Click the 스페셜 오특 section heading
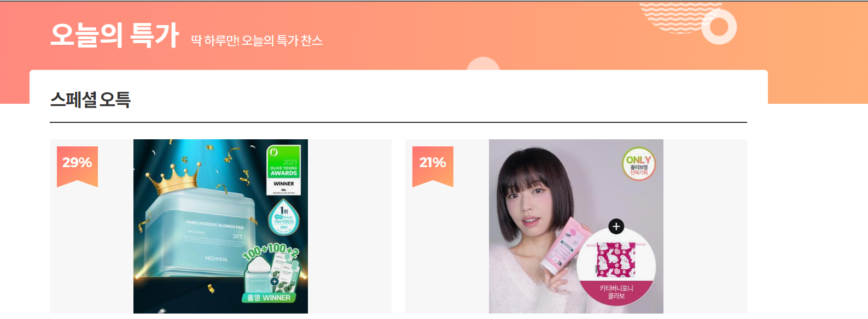 pyautogui.click(x=90, y=99)
